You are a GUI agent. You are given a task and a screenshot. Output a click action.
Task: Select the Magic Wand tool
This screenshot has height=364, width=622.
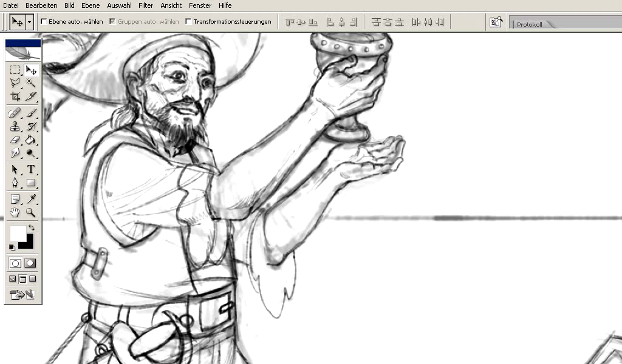pyautogui.click(x=30, y=83)
